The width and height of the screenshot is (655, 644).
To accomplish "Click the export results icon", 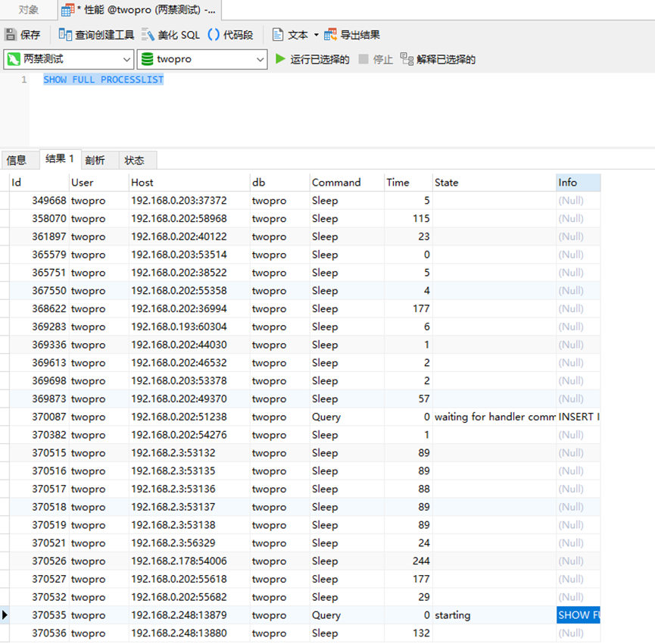I will 330,35.
